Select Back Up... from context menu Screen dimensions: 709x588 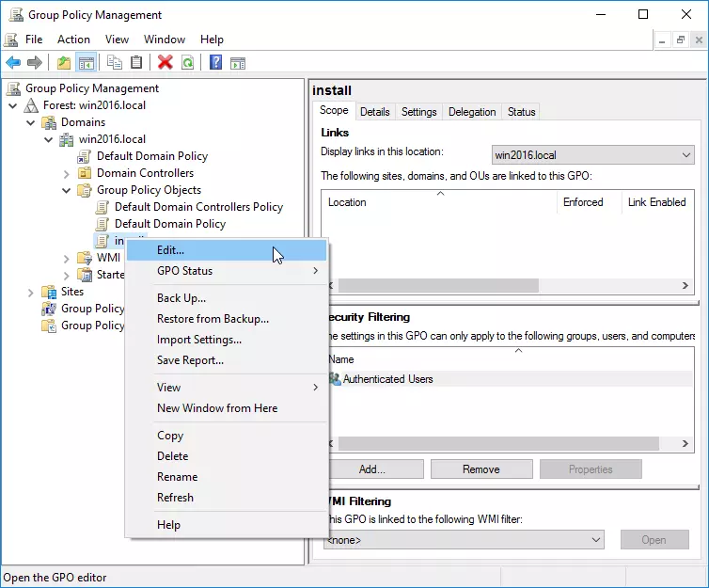[181, 298]
